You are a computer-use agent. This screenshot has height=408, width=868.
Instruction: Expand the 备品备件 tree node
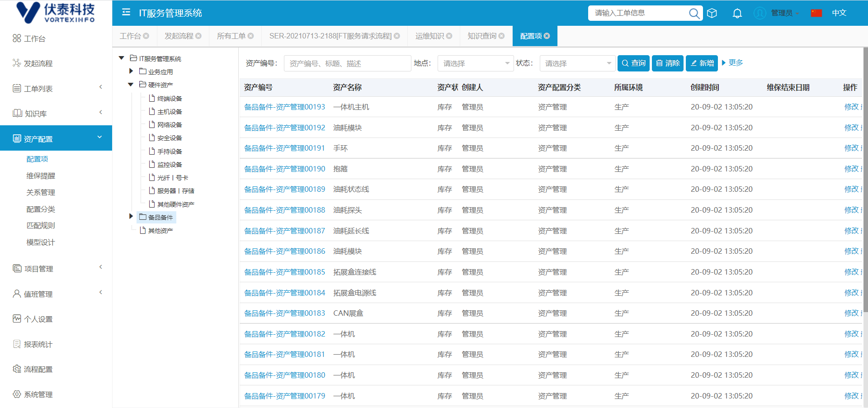pos(131,217)
